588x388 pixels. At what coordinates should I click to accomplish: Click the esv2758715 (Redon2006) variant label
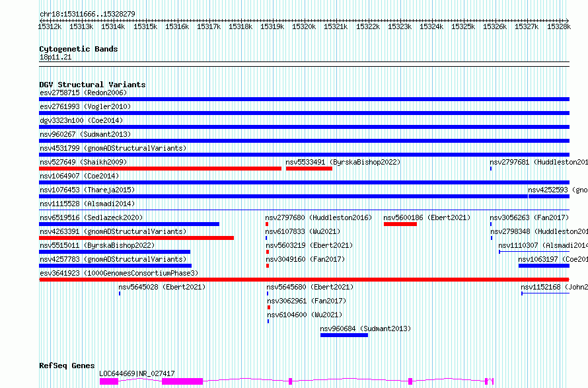pos(83,93)
